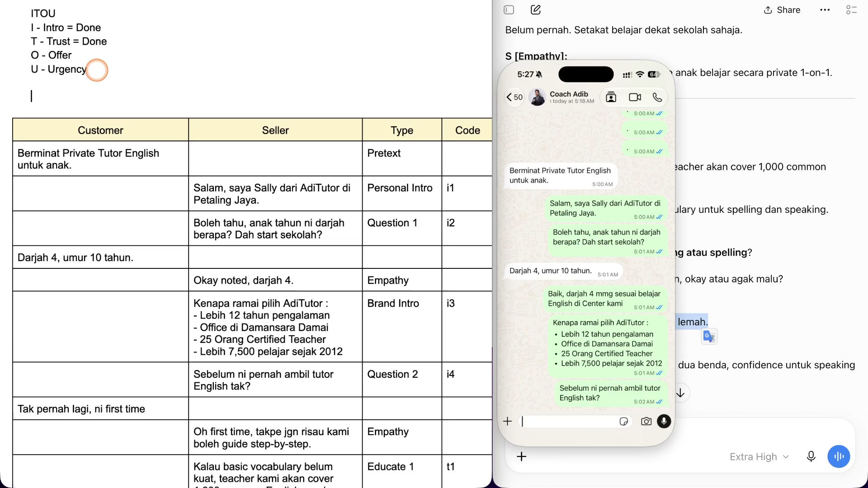Click the WhatsApp message input field
Image resolution: width=868 pixels, height=488 pixels.
pyautogui.click(x=575, y=422)
